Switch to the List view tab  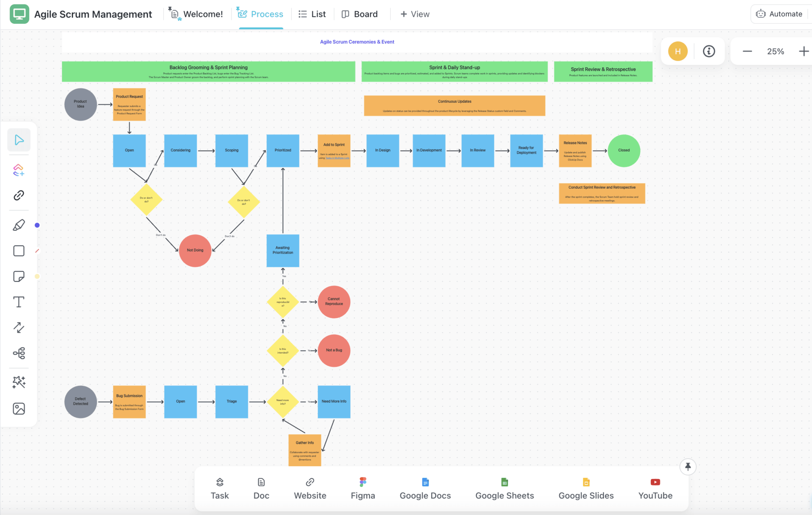pos(312,13)
